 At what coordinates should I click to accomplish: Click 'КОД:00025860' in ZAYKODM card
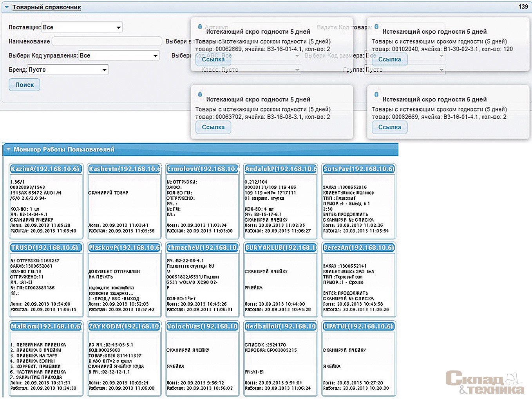(104, 350)
